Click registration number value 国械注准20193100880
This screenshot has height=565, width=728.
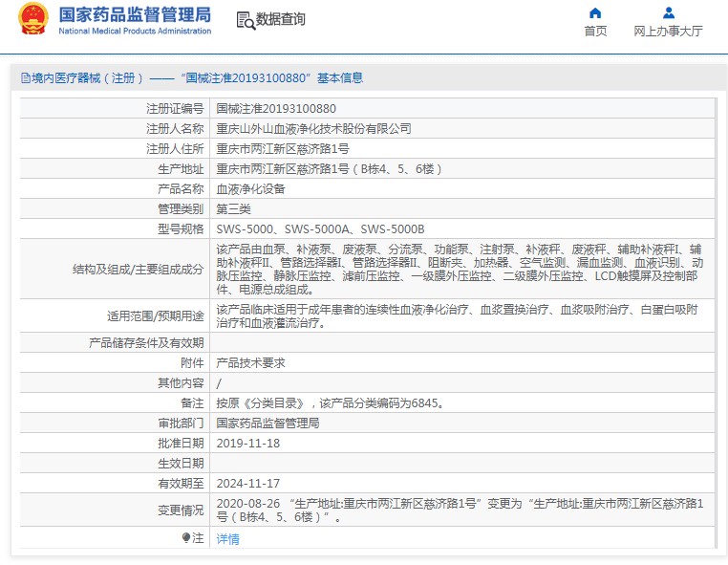click(x=276, y=109)
